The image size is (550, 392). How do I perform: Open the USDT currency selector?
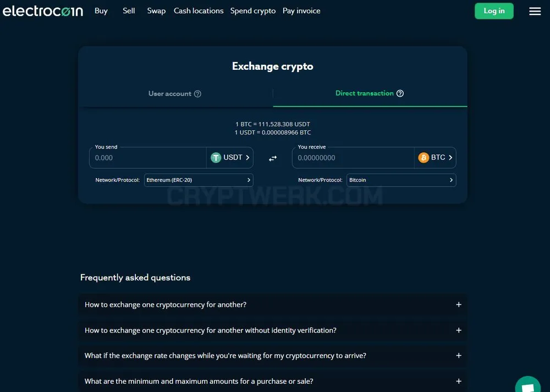(x=230, y=158)
